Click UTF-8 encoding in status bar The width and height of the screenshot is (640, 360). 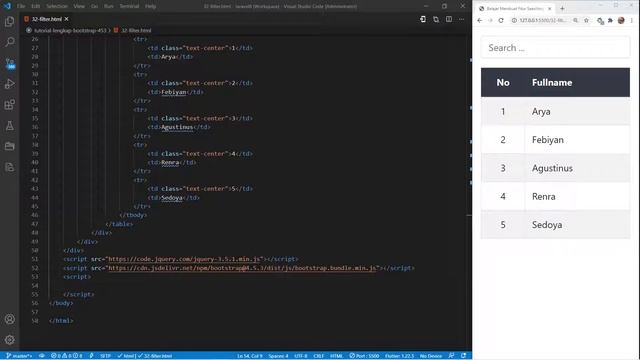[x=301, y=356]
